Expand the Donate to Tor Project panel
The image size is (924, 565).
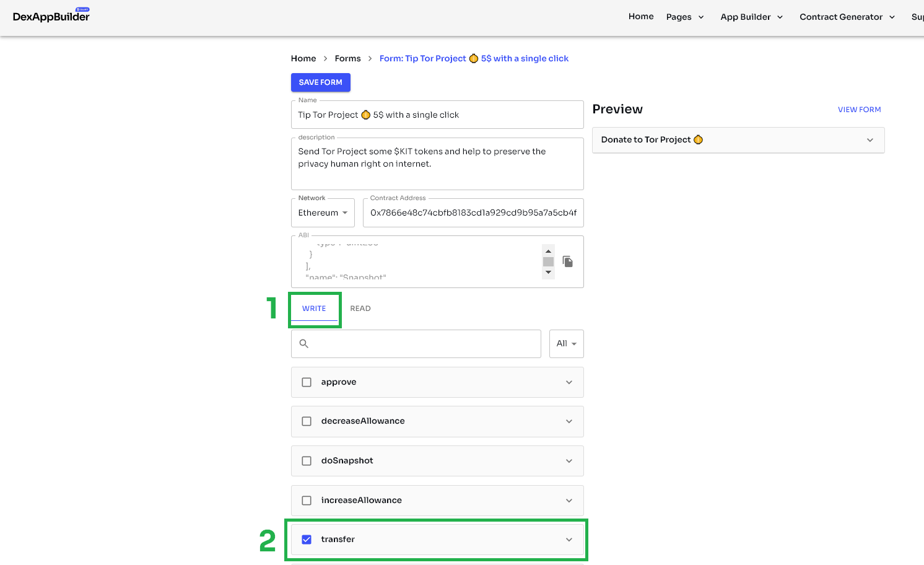tap(738, 140)
